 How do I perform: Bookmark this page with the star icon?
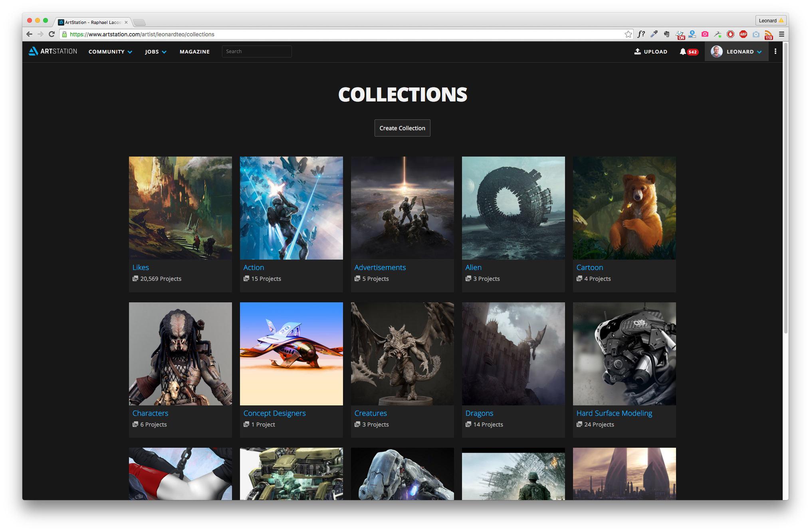(628, 34)
